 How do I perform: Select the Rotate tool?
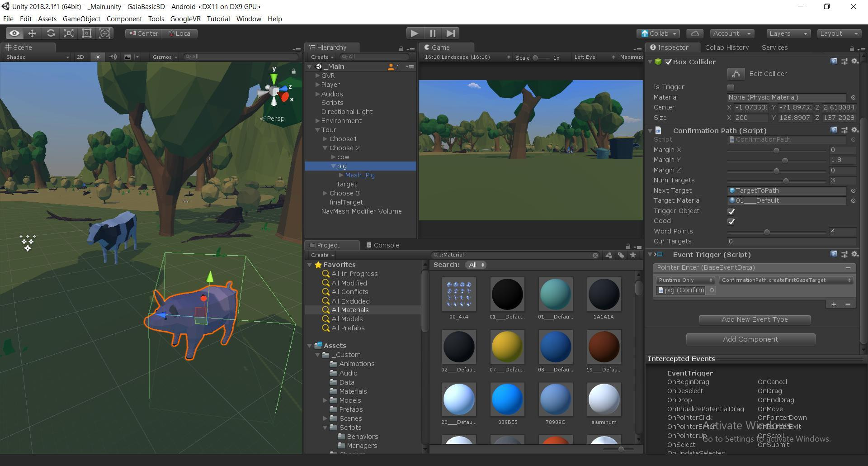tap(51, 33)
